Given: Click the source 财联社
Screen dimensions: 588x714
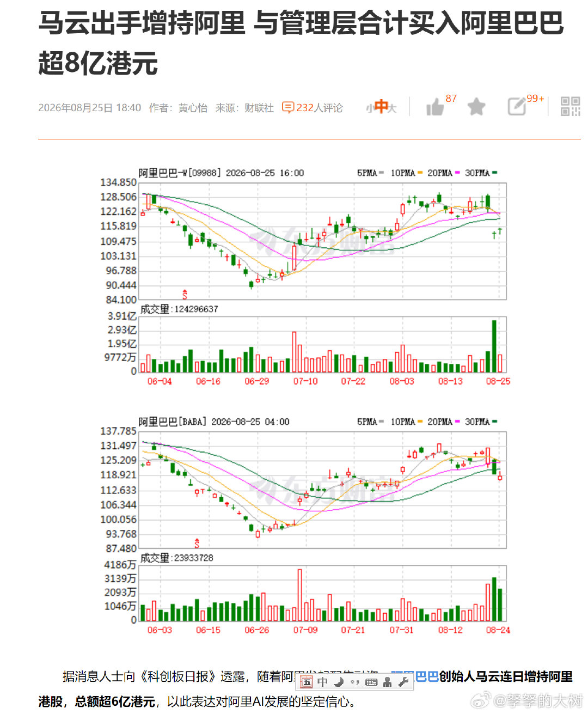Looking at the screenshot, I should point(259,108).
